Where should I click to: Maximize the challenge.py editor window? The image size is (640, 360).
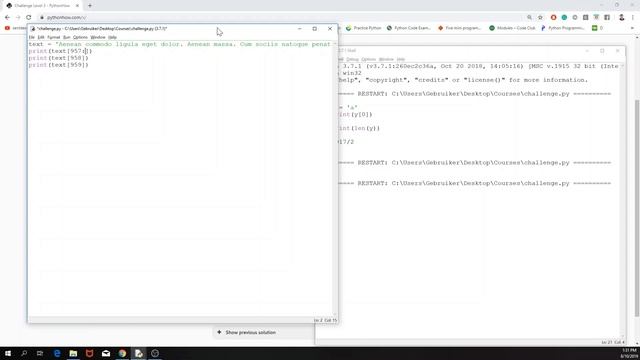(314, 29)
